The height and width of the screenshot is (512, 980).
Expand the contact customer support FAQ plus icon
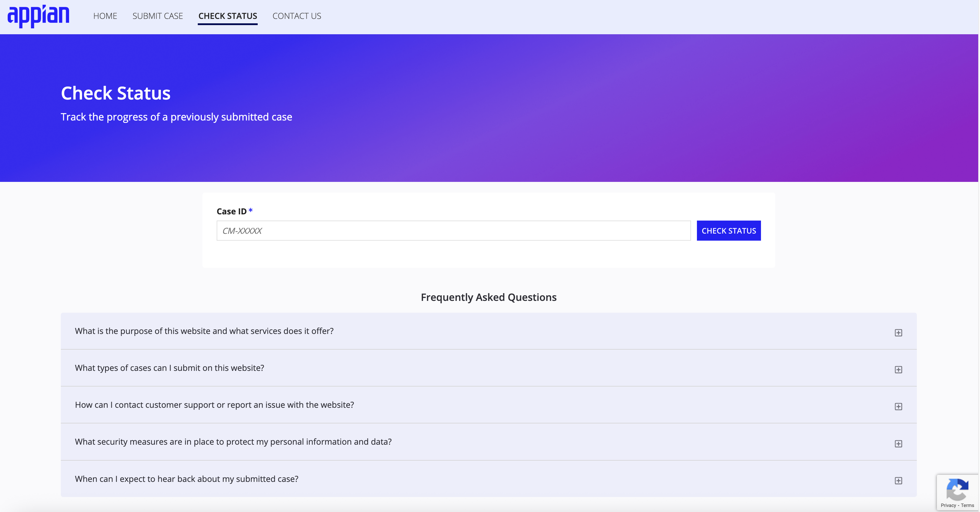[898, 407]
